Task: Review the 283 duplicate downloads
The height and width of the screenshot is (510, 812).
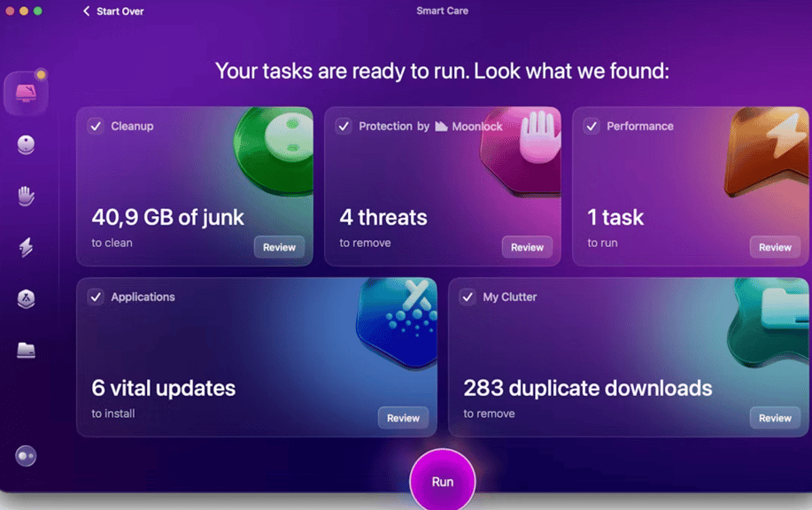Action: coord(775,418)
